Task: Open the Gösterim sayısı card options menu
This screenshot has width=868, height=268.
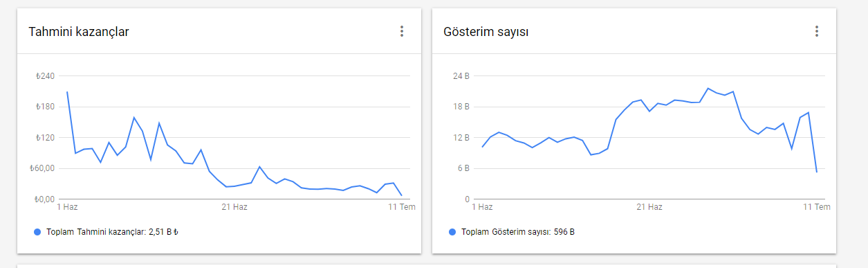Action: (816, 31)
